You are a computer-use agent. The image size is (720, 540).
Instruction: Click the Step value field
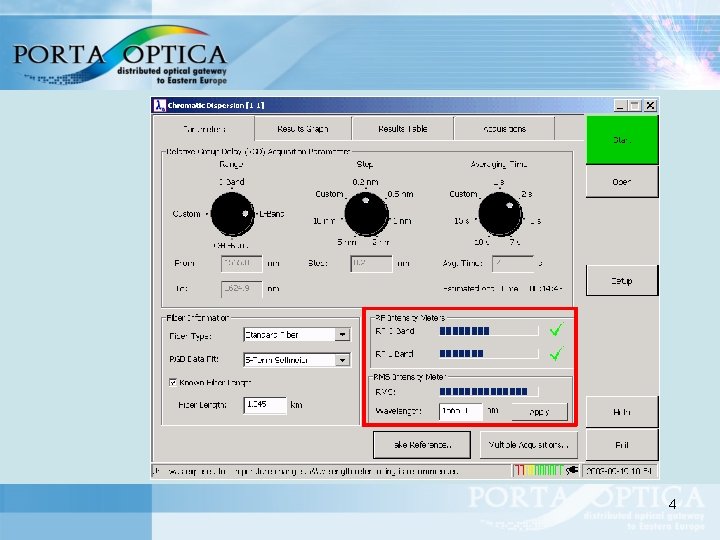pyautogui.click(x=371, y=264)
